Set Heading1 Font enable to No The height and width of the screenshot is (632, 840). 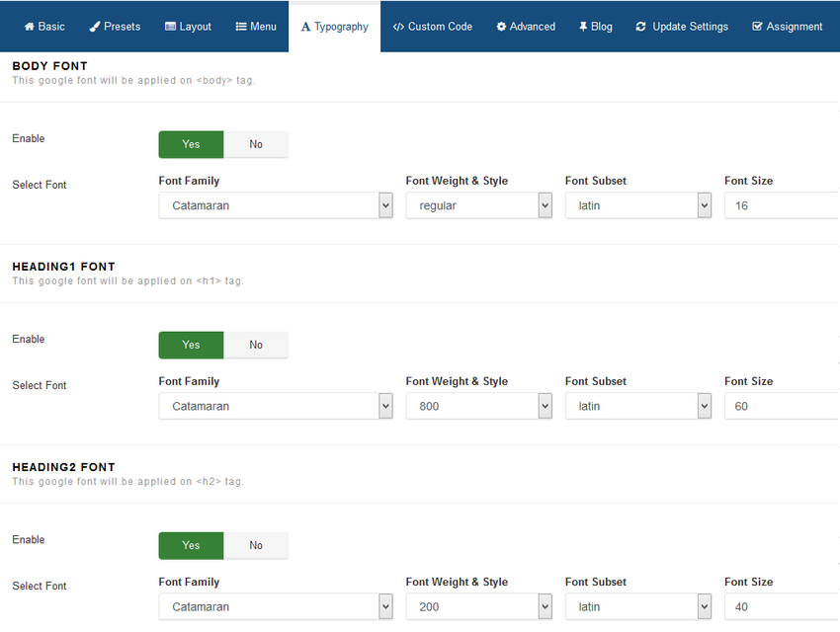pyautogui.click(x=256, y=345)
